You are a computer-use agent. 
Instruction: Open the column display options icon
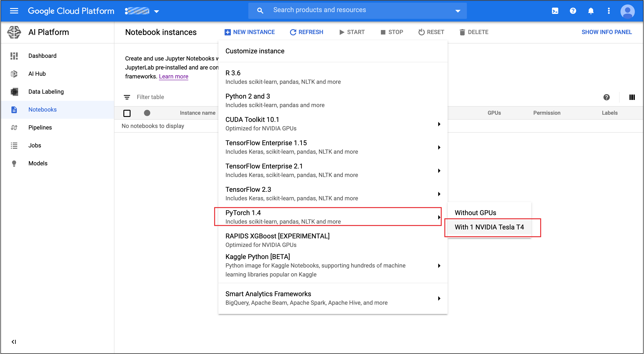(x=632, y=97)
